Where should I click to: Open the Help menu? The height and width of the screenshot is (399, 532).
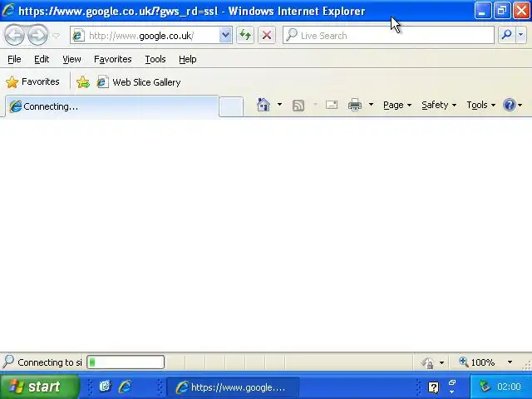(x=188, y=59)
